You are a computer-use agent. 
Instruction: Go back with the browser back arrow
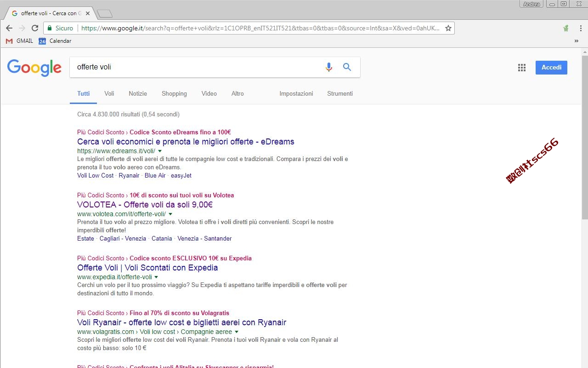click(x=9, y=28)
